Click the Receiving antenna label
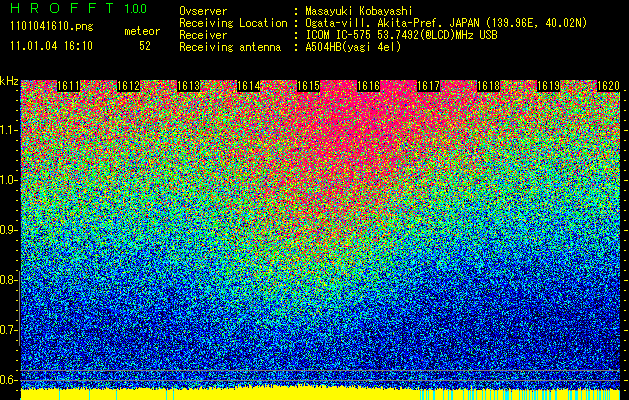This screenshot has height=400, width=629. coord(230,47)
